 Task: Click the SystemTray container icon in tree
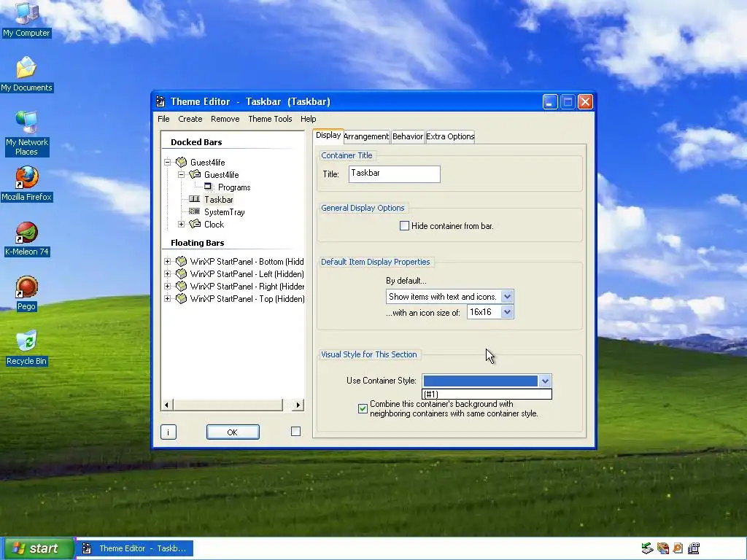194,211
